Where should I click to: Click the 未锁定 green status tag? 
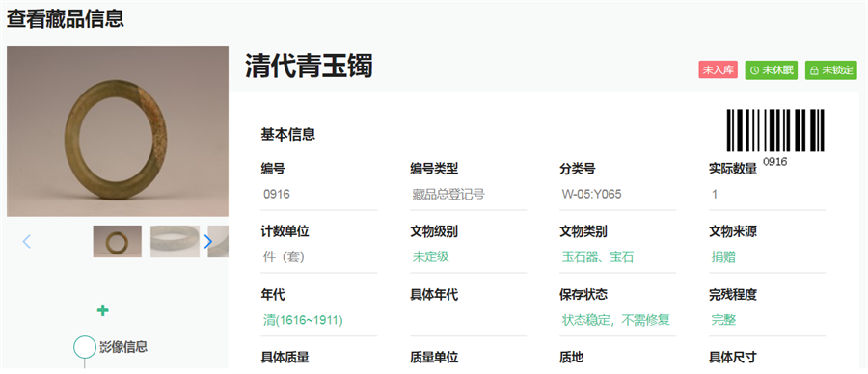click(831, 70)
